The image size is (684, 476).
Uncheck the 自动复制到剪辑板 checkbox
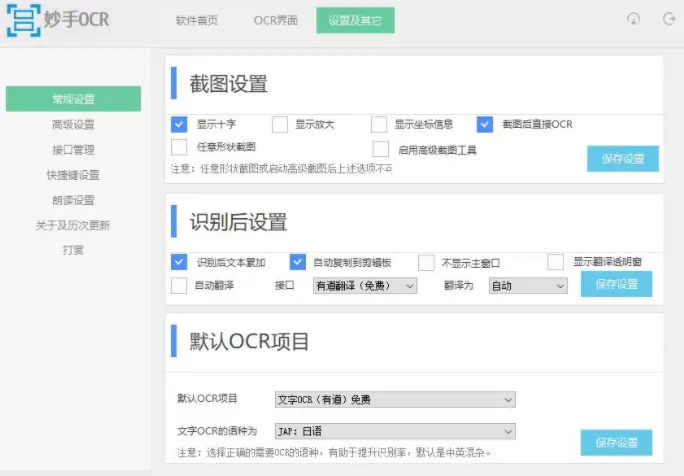(298, 262)
